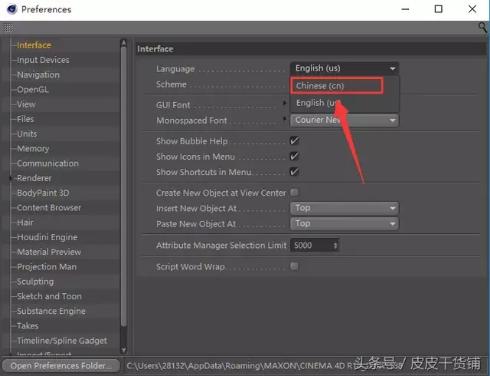Choose Chinese (cn) language option
The width and height of the screenshot is (490, 376).
pos(337,86)
